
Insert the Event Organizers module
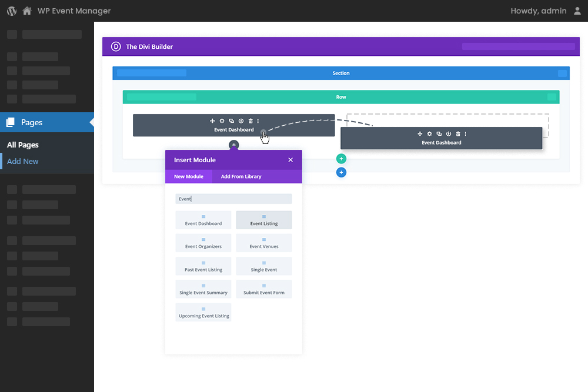203,243
